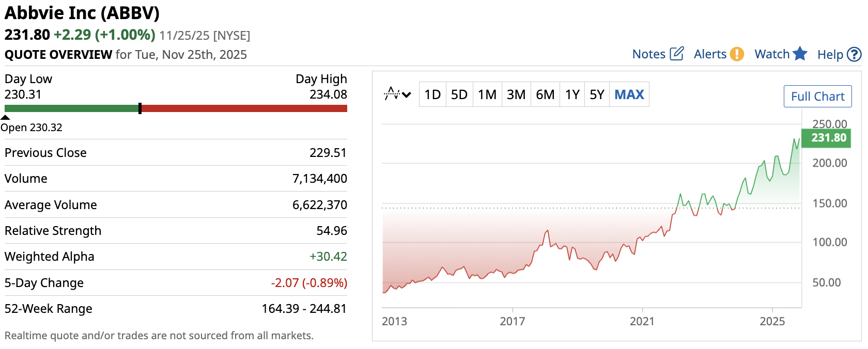Select the MAX time range
The image size is (868, 349).
click(x=629, y=94)
